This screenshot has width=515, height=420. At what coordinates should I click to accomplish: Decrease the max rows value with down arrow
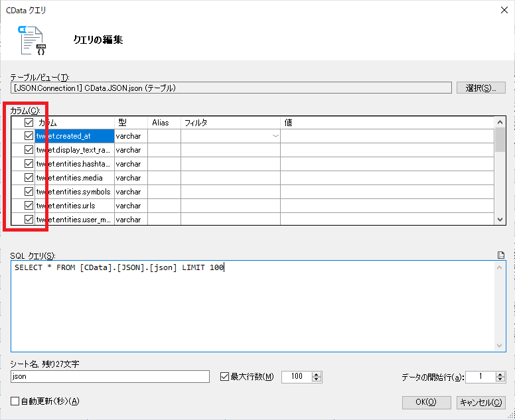click(317, 380)
